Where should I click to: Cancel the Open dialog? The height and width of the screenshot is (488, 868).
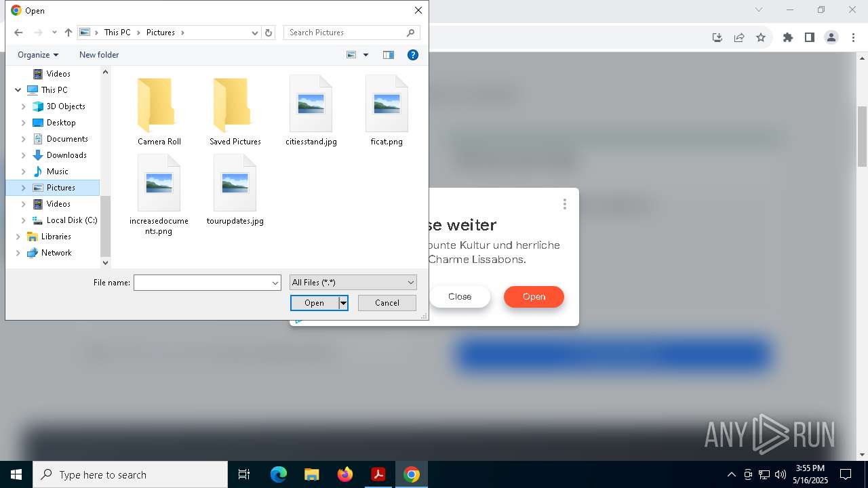tap(387, 303)
